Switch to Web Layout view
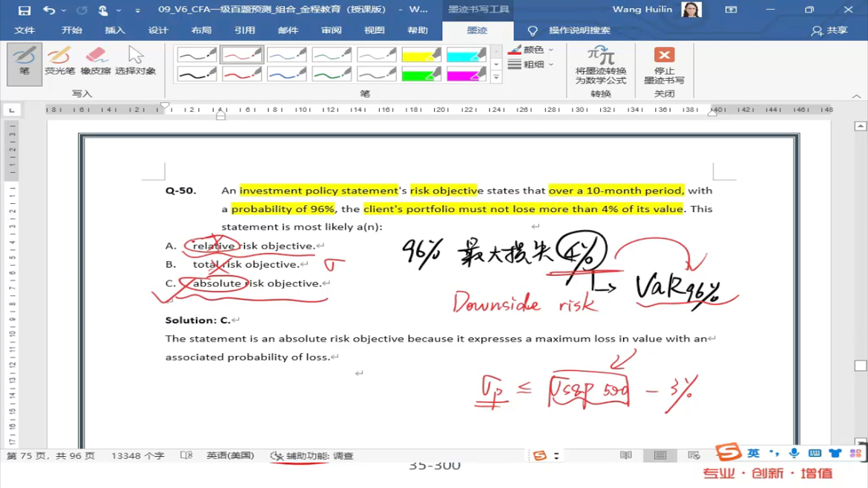 tap(694, 455)
